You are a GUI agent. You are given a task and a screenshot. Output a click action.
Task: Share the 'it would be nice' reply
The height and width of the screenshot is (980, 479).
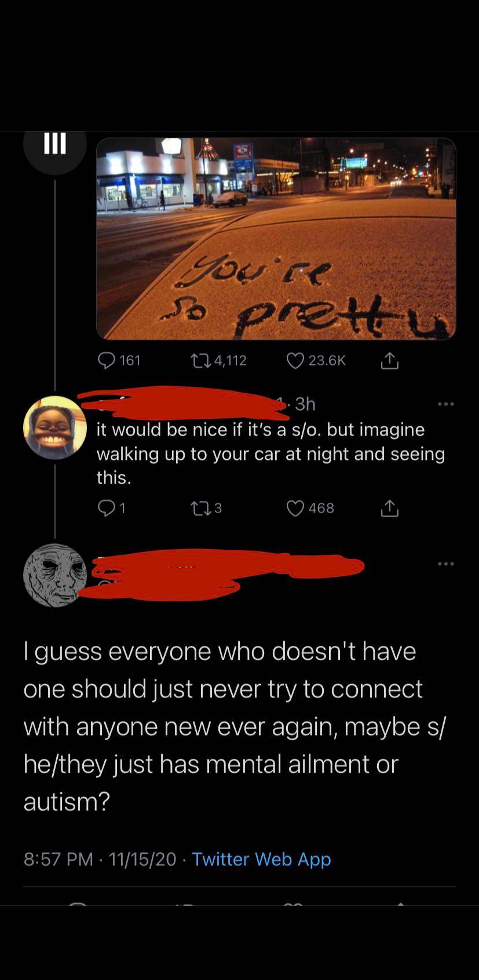point(390,508)
